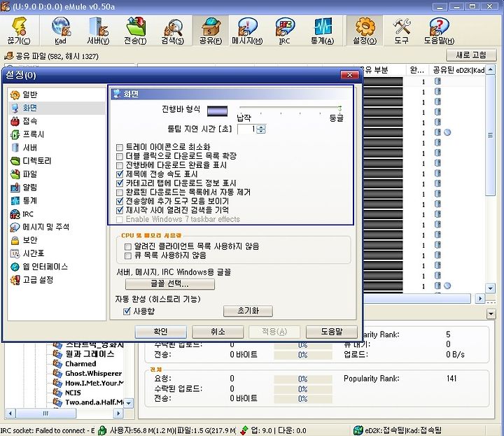Confirm settings with 확인 button
The image size is (504, 436).
pos(161,332)
